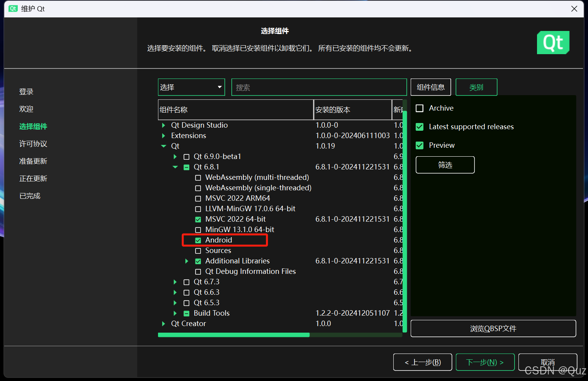The width and height of the screenshot is (588, 381).
Task: Click the 组件名称 column header
Action: pos(236,110)
